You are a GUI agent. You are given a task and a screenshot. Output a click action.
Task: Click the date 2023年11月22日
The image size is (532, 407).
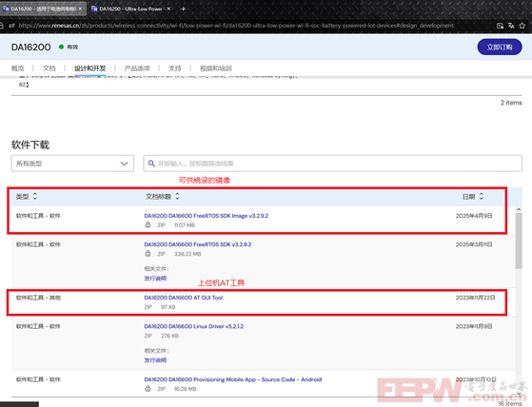(475, 298)
